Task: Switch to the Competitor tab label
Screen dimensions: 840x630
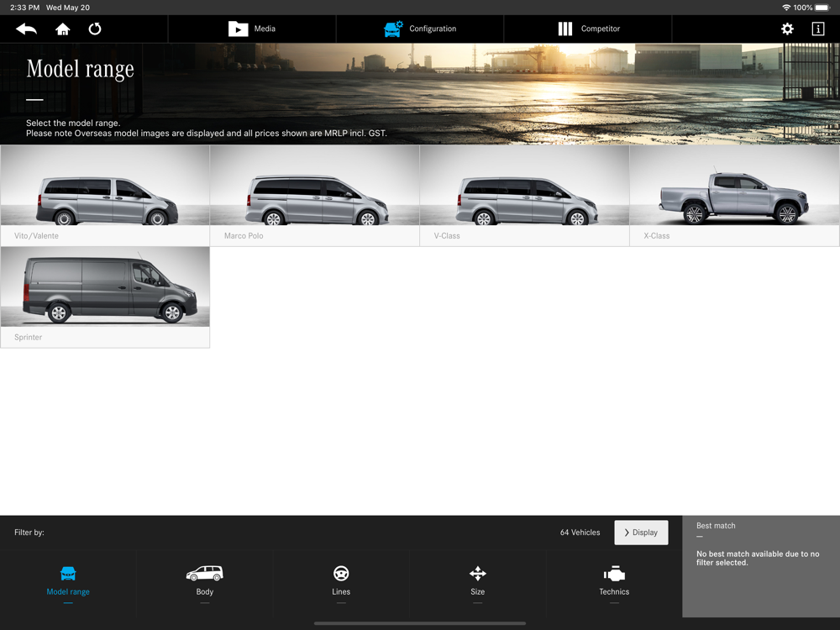Action: (x=601, y=29)
